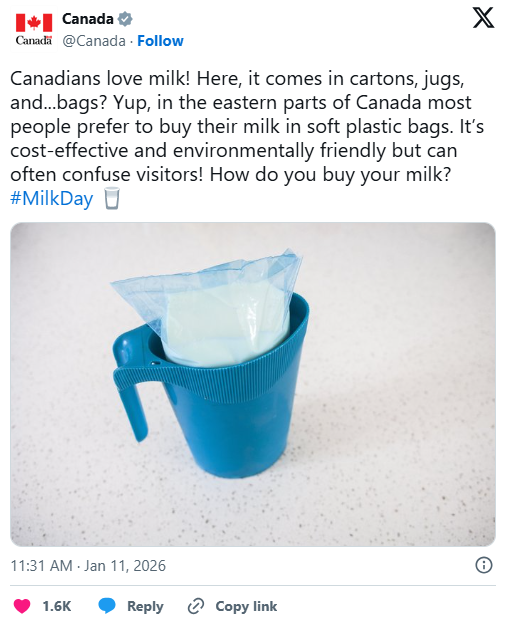Follow the Canada account
Screen dimensions: 507x621
point(160,41)
